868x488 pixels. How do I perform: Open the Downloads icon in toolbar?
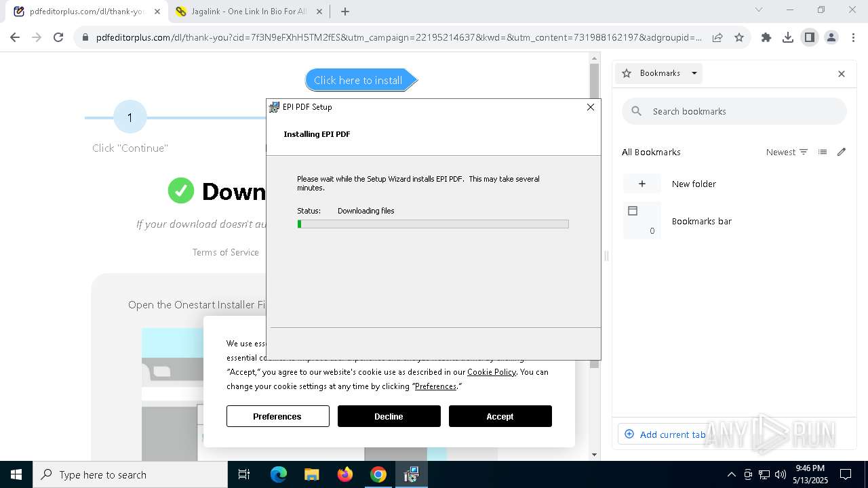click(788, 38)
